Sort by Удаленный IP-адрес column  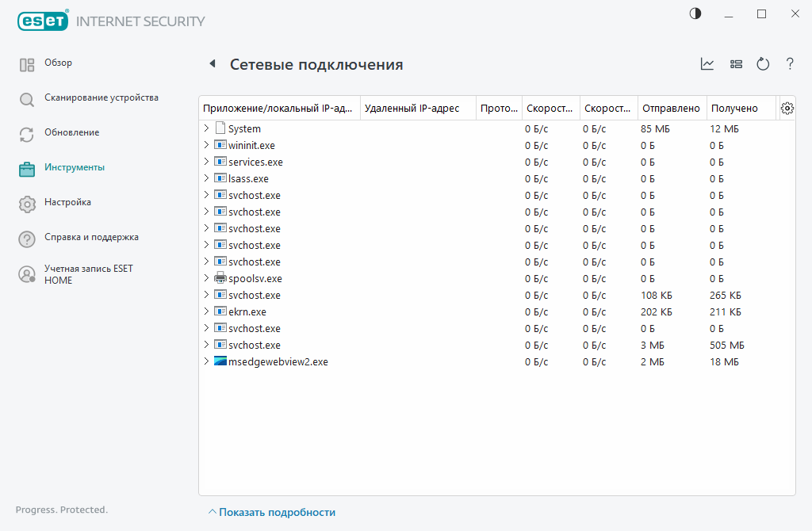click(x=418, y=108)
